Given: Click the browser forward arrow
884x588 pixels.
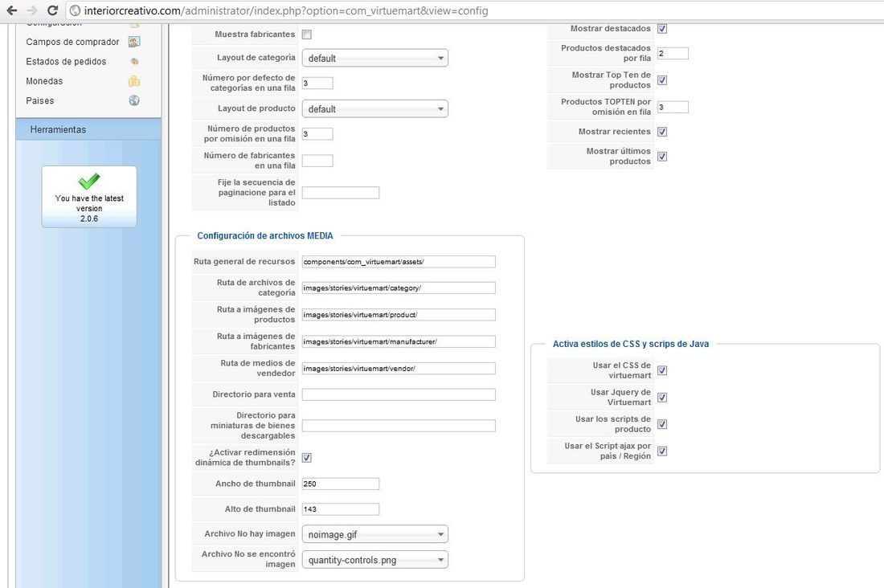Looking at the screenshot, I should coord(31,10).
